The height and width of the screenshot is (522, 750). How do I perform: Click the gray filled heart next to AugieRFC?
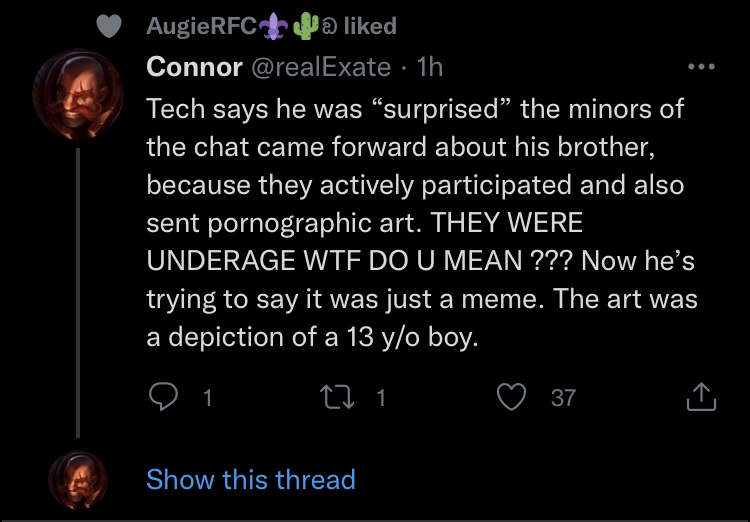pyautogui.click(x=109, y=26)
